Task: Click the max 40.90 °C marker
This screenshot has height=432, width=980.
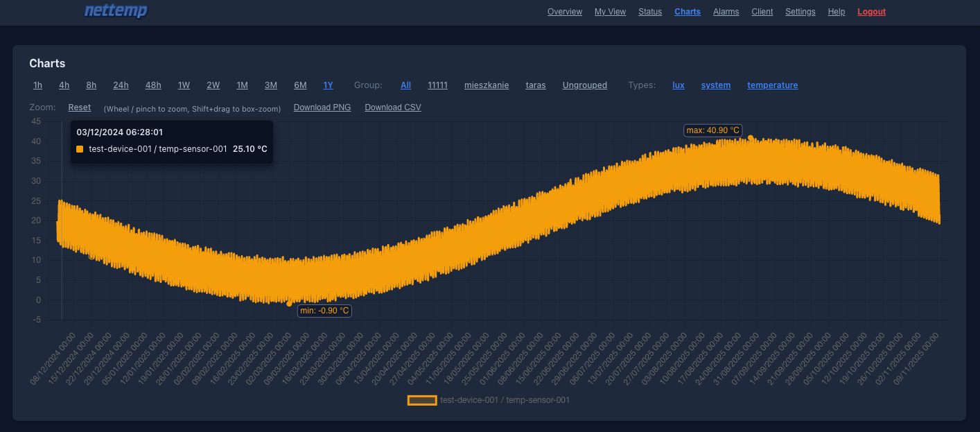Action: click(x=712, y=130)
